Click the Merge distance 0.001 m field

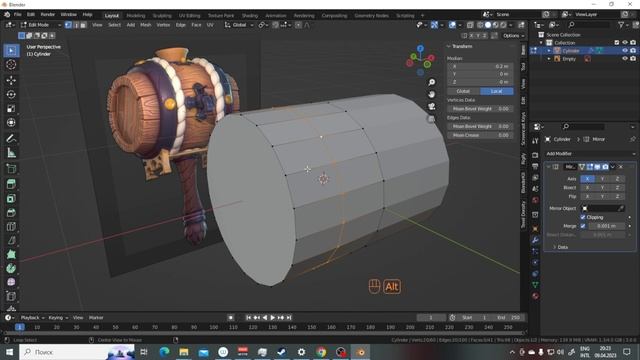[606, 226]
